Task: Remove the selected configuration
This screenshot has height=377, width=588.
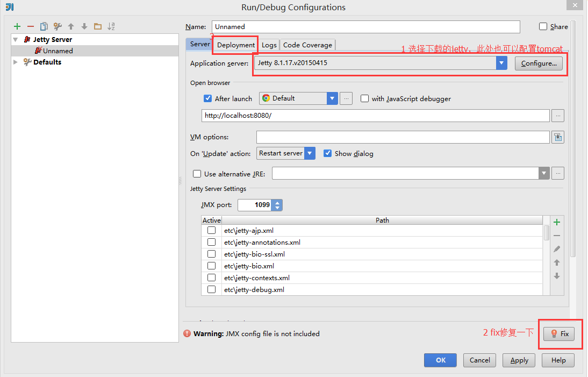Action: tap(31, 26)
